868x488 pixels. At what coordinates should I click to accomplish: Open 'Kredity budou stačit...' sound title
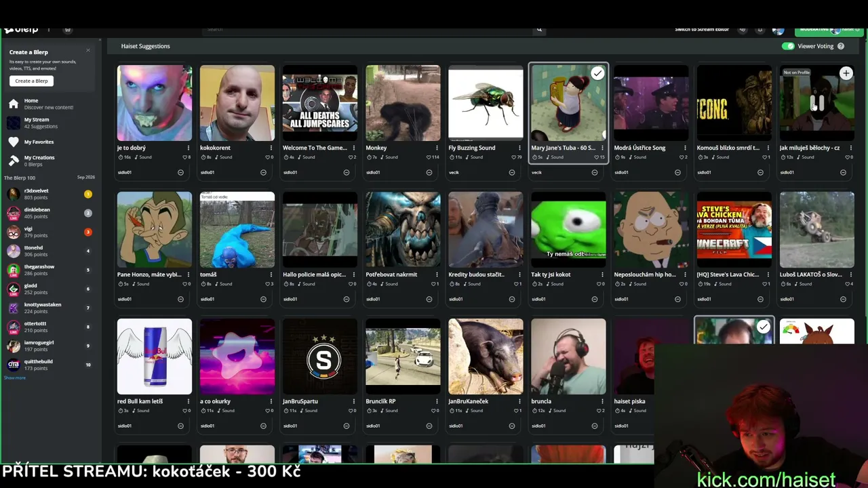click(x=476, y=274)
